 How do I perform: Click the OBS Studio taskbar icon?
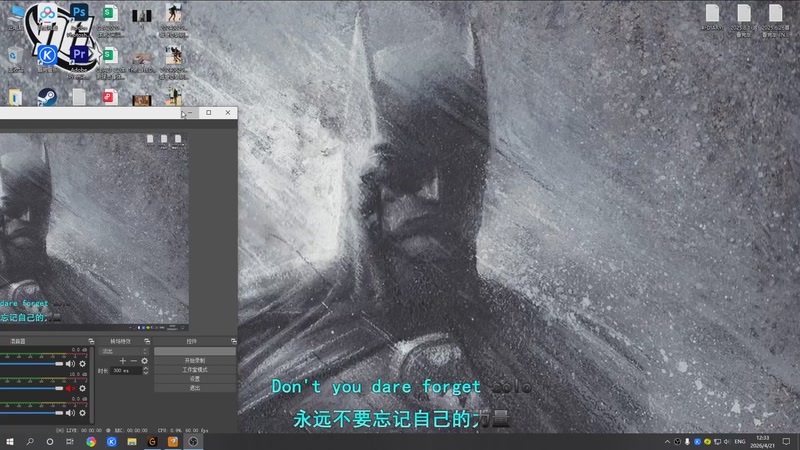point(193,442)
